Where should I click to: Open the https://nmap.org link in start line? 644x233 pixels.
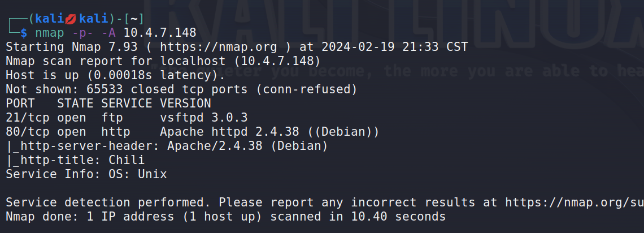point(219,47)
